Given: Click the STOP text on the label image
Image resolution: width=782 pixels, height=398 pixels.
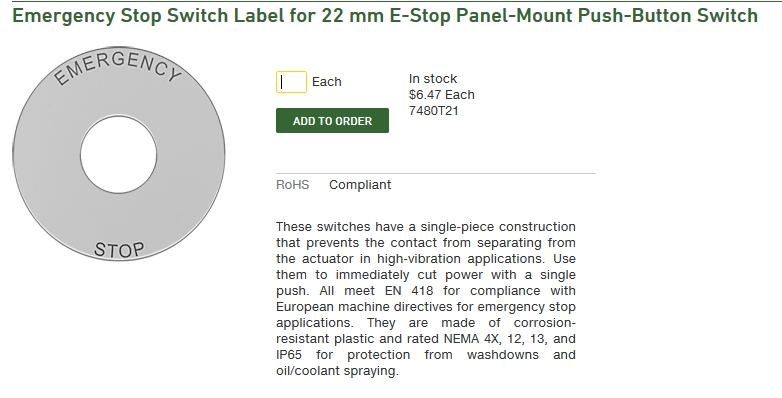Looking at the screenshot, I should 119,250.
